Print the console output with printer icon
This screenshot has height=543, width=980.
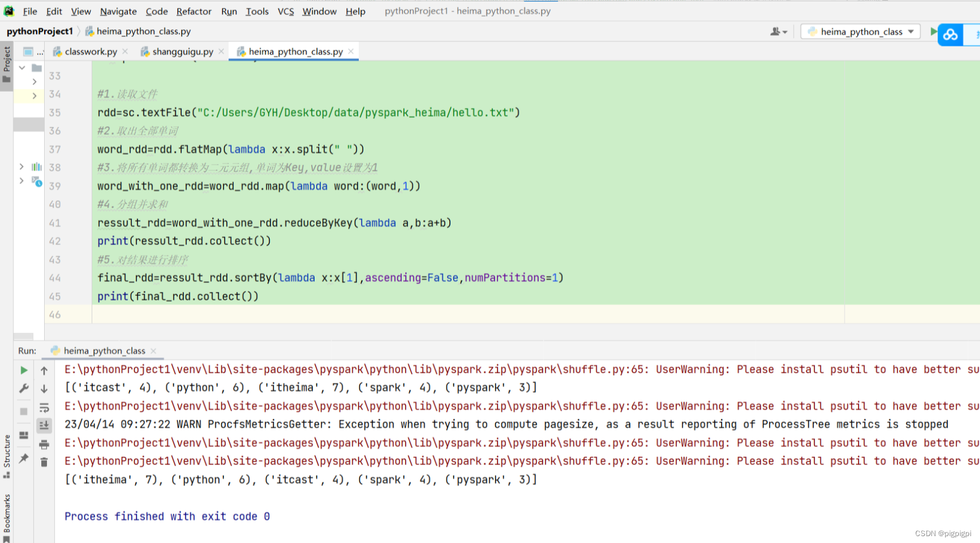pyautogui.click(x=44, y=444)
